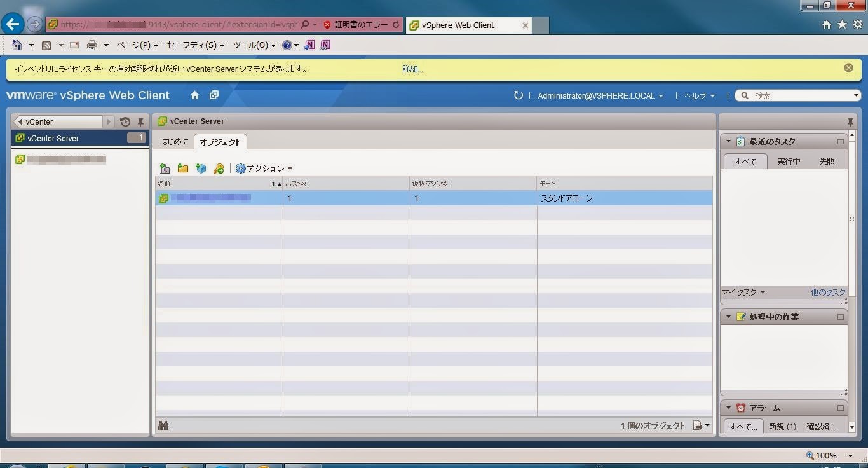Collapse the 最近のタスク panel
868x468 pixels.
728,141
